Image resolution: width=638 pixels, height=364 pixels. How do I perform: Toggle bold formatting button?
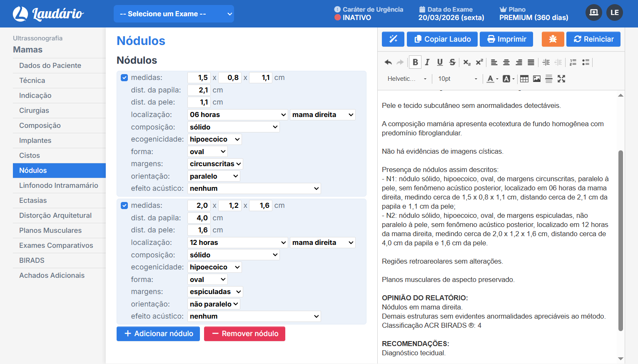pyautogui.click(x=415, y=62)
